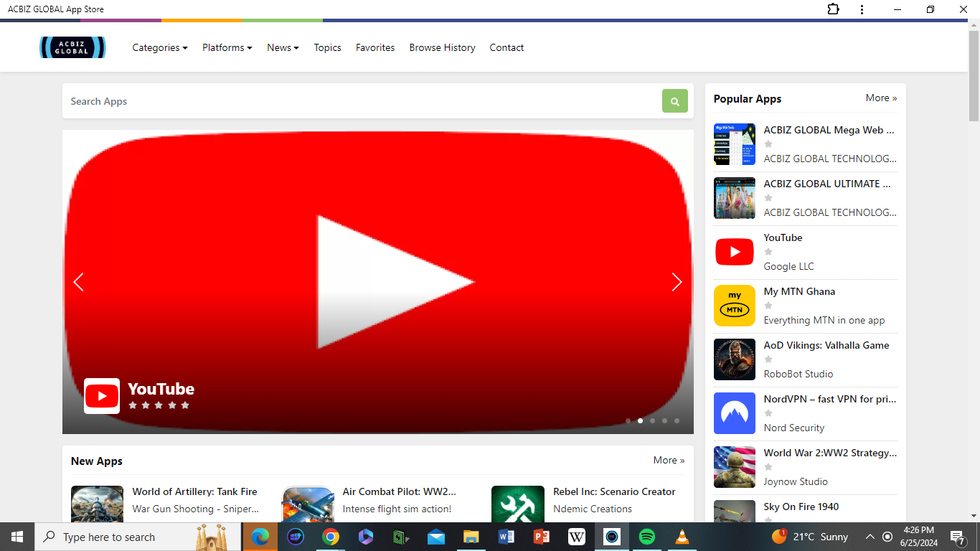Open Spotify from the taskbar

646,537
